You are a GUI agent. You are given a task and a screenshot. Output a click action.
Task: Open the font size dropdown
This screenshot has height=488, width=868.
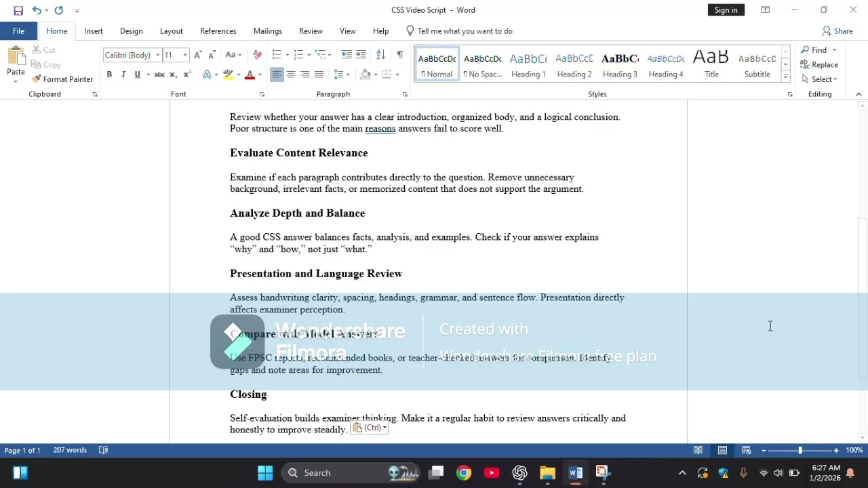(x=185, y=55)
